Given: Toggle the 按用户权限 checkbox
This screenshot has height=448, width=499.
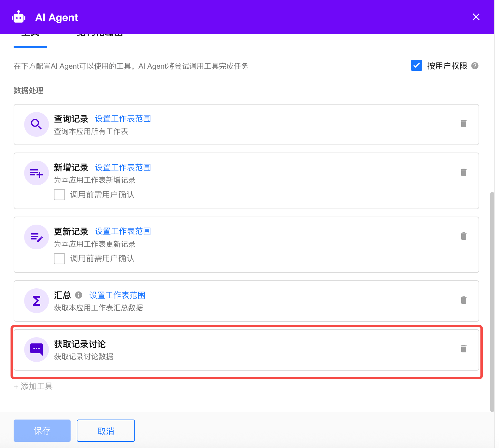Looking at the screenshot, I should [x=417, y=66].
